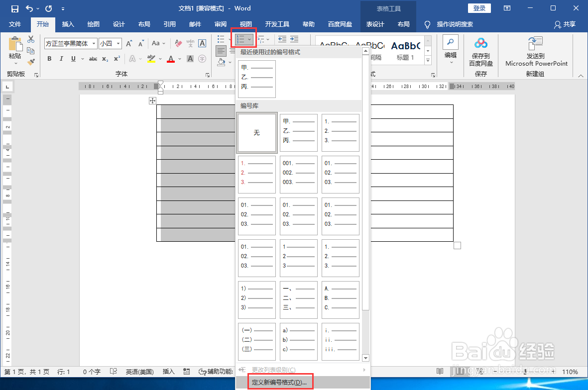Open the Font size dropdown
The image size is (588, 390).
[118, 43]
